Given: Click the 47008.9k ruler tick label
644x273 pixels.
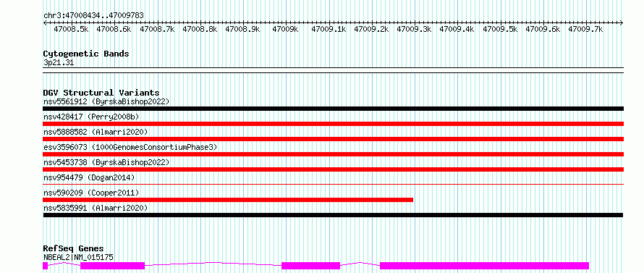Looking at the screenshot, I should (x=242, y=29).
